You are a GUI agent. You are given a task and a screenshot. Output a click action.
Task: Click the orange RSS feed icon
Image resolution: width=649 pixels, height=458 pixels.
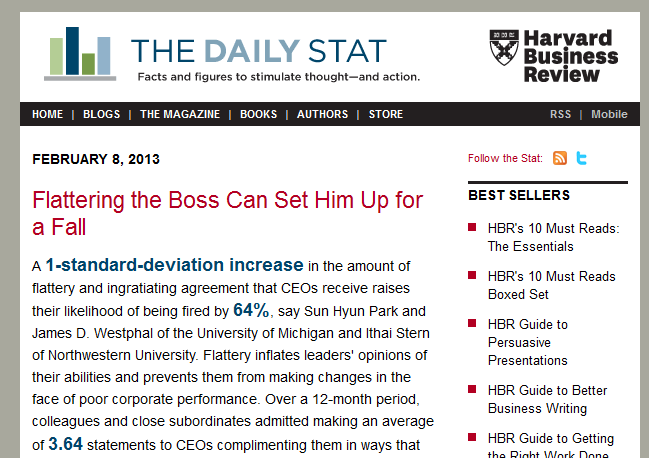(560, 158)
